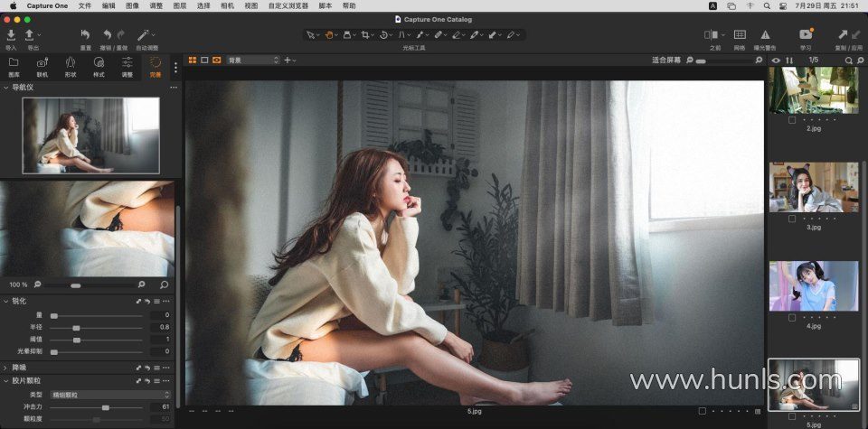The width and height of the screenshot is (868, 429).
Task: Click the magnifier icon right of the 100 % slider
Action: point(164,284)
